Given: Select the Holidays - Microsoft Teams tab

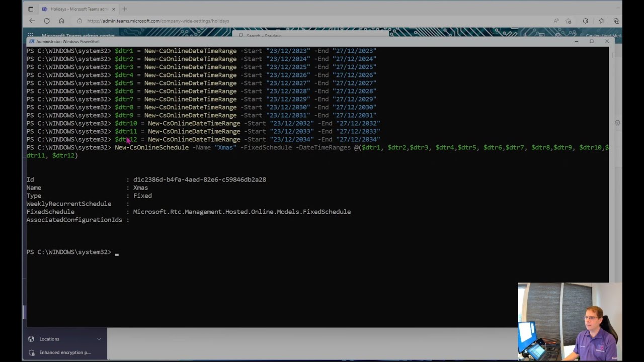Looking at the screenshot, I should pyautogui.click(x=78, y=9).
